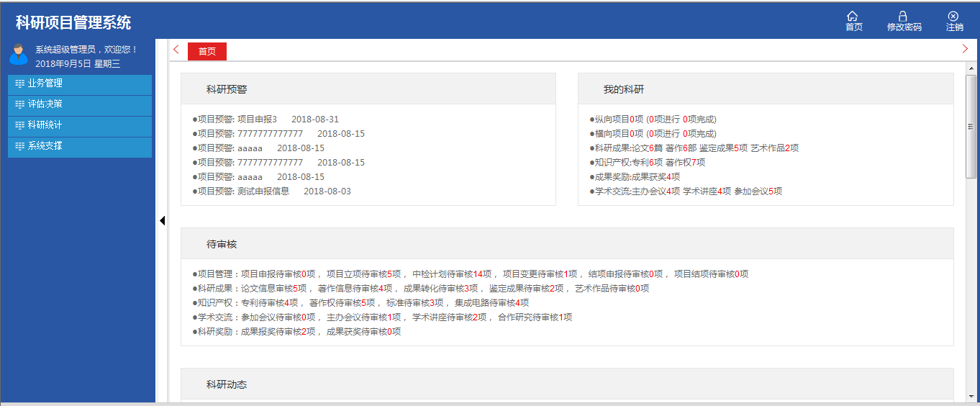
Task: Click 项目结项待审核0项
Action: click(711, 274)
